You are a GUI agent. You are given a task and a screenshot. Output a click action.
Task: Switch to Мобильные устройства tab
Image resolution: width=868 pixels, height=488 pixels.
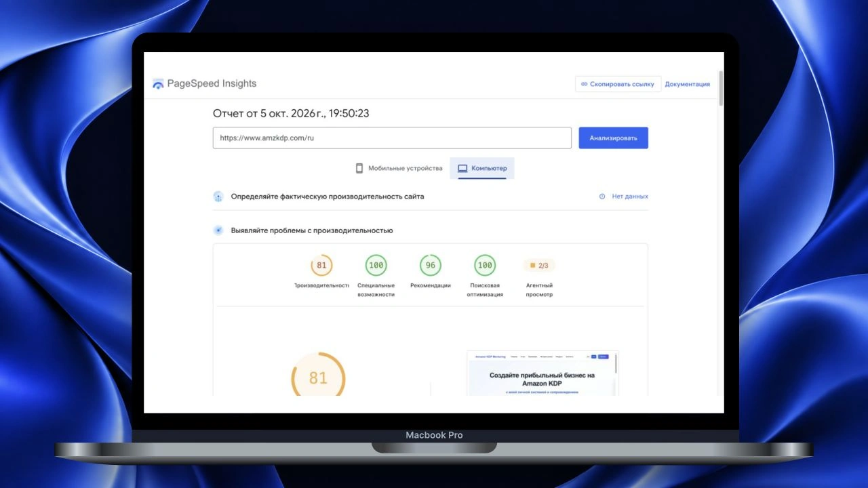[399, 168]
